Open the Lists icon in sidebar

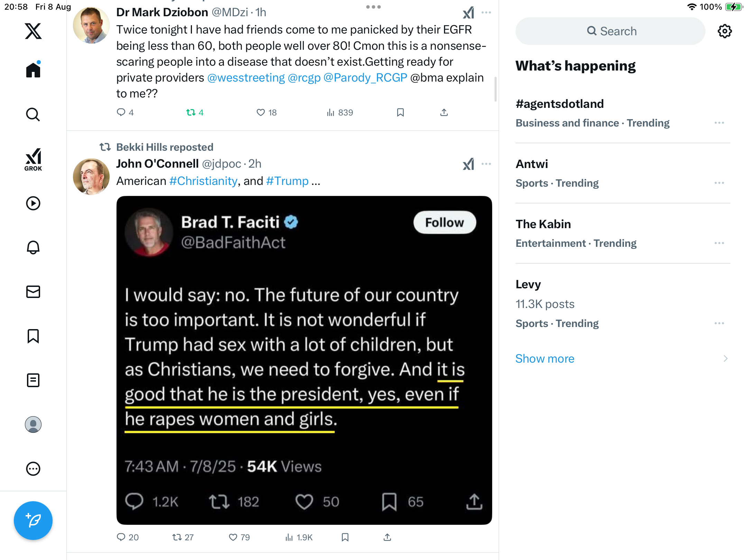(33, 380)
